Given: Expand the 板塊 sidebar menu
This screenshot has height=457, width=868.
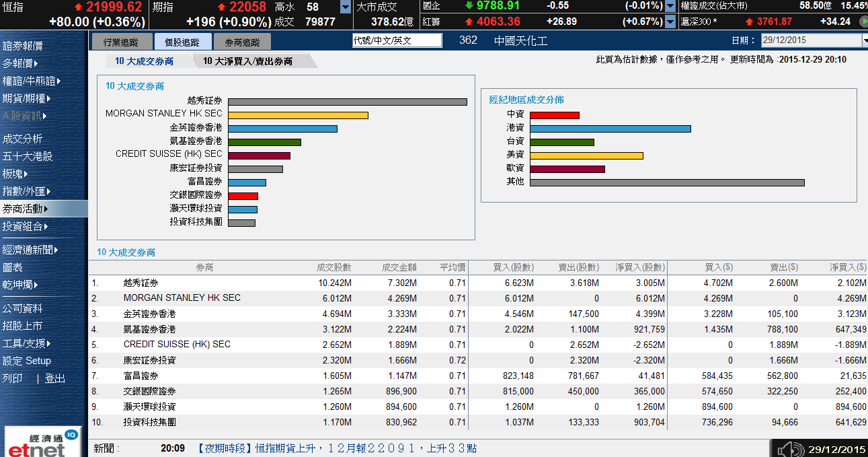Looking at the screenshot, I should tap(15, 174).
